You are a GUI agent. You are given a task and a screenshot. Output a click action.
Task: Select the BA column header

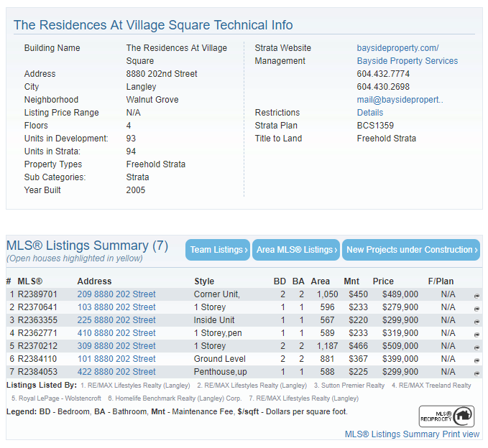point(298,281)
